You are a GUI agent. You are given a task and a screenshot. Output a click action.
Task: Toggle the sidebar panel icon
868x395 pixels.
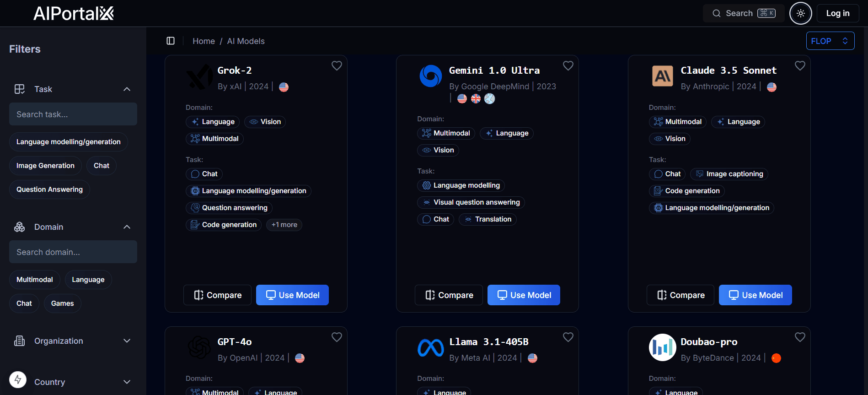tap(171, 41)
